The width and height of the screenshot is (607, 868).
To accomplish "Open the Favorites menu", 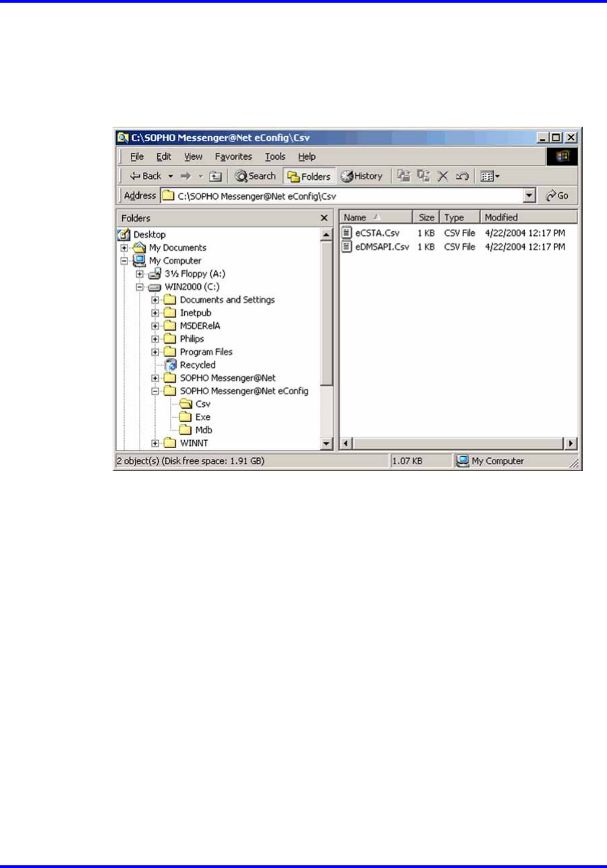I will pos(233,156).
